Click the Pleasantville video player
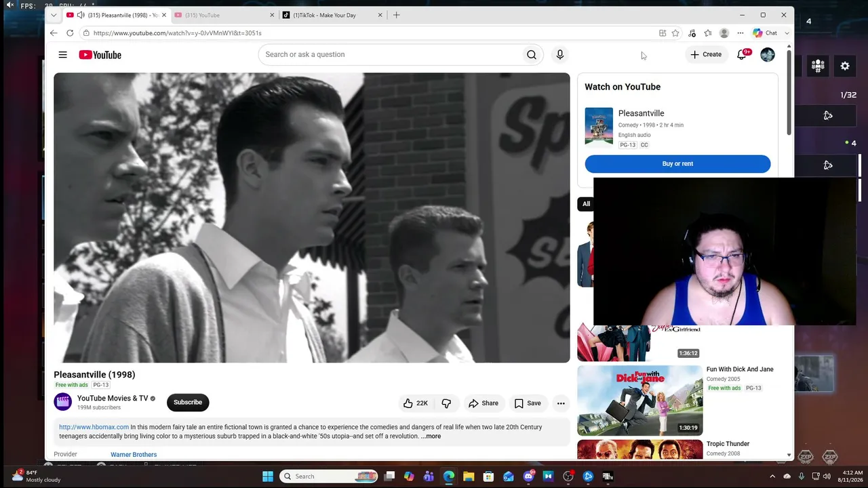868x488 pixels. pos(312,218)
